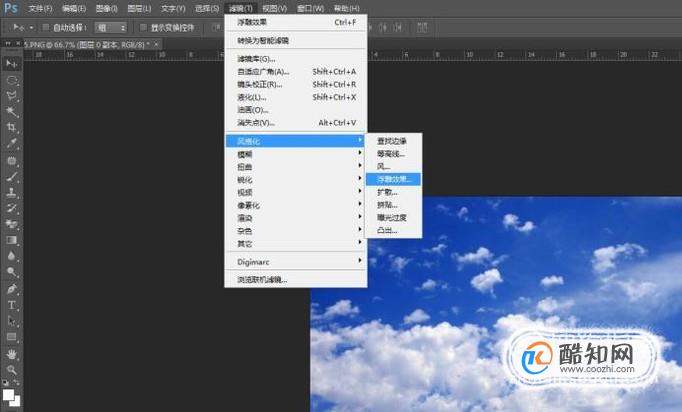Image resolution: width=682 pixels, height=412 pixels.
Task: Close the open 滤镜(T) menu
Action: point(241,8)
